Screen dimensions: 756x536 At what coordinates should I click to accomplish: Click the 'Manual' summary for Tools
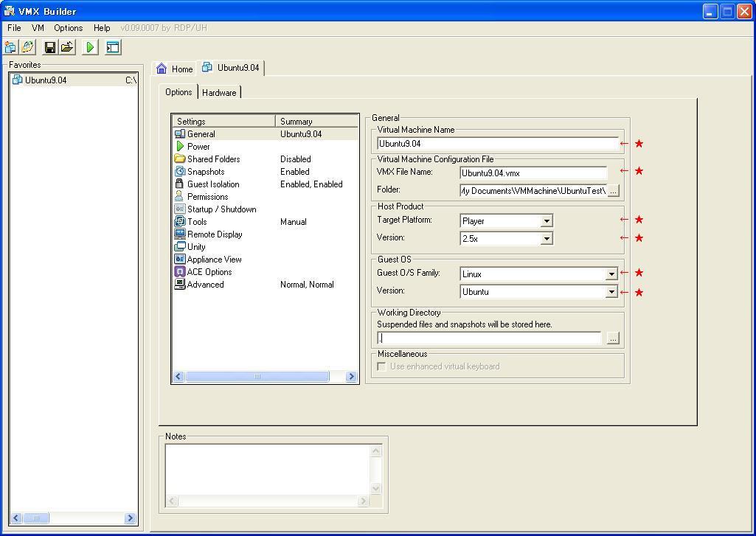[293, 222]
